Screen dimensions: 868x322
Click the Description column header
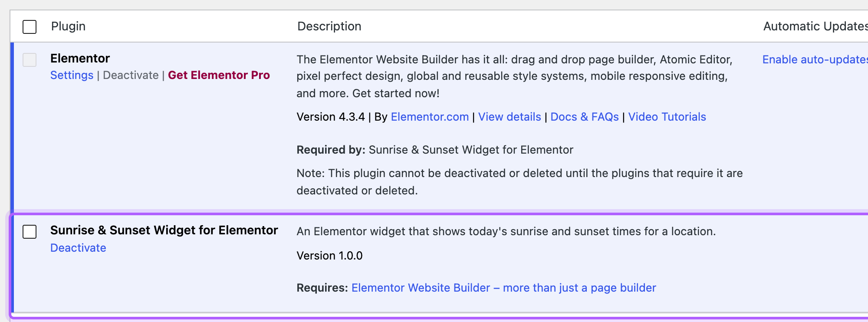[329, 26]
